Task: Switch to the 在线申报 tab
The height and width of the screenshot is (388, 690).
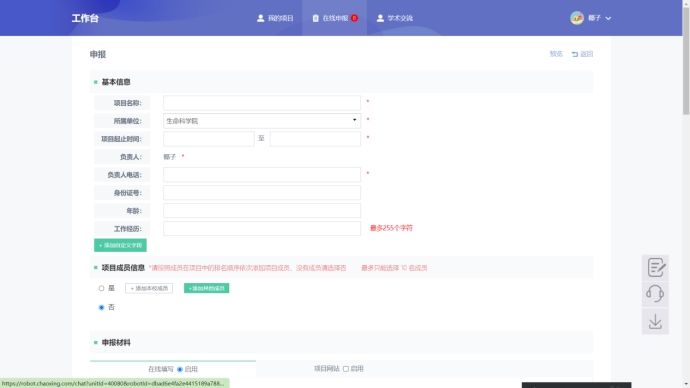Action: pyautogui.click(x=334, y=18)
